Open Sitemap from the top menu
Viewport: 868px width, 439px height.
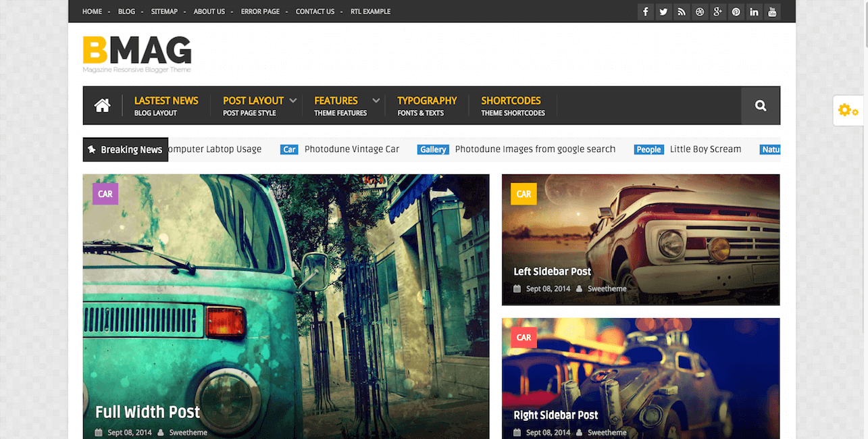(164, 11)
